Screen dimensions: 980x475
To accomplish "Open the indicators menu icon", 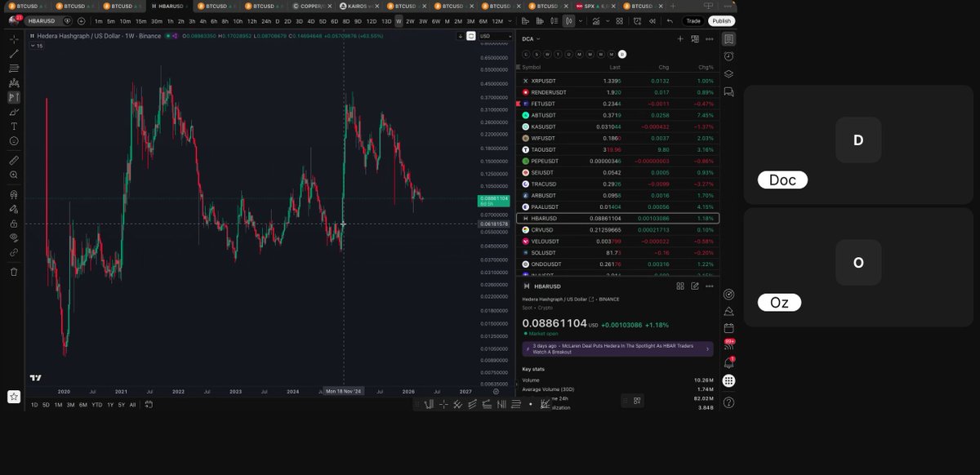I will [596, 21].
